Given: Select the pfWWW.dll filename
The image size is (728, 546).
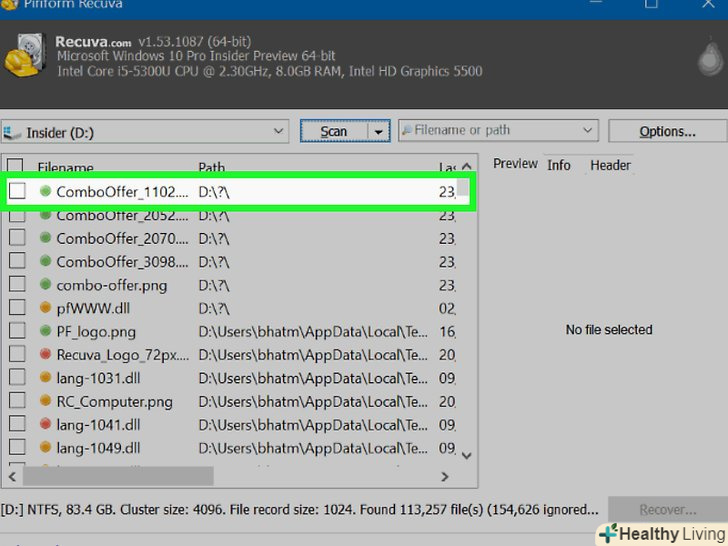Looking at the screenshot, I should coord(93,308).
